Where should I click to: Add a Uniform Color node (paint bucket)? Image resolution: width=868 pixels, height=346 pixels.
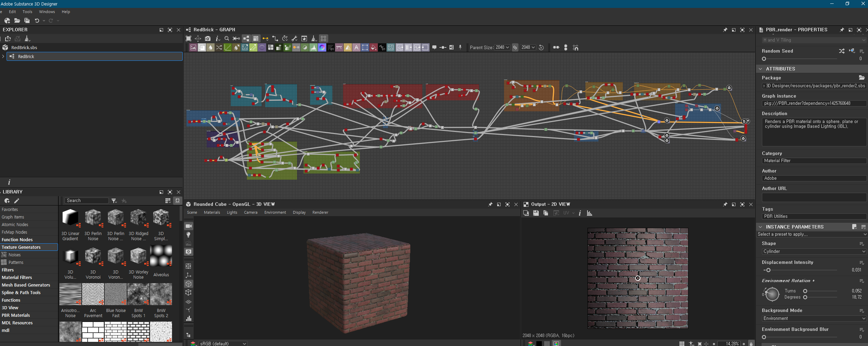pyautogui.click(x=374, y=47)
